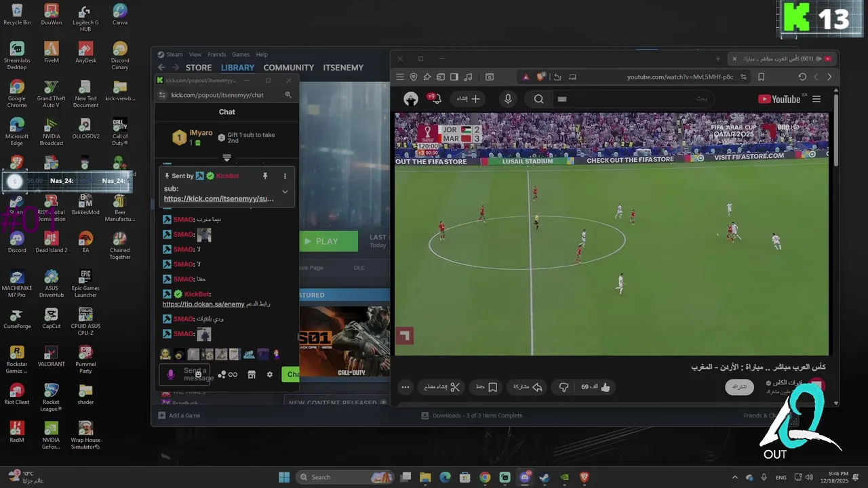The height and width of the screenshot is (488, 868).
Task: Open Discord from the Windows taskbar
Action: tap(524, 477)
